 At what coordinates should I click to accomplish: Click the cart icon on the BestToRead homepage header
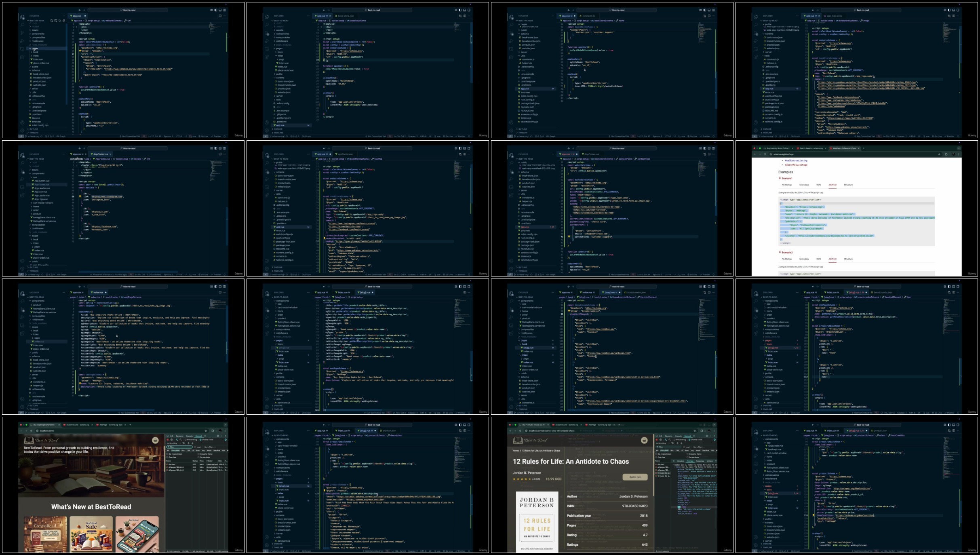tap(155, 440)
